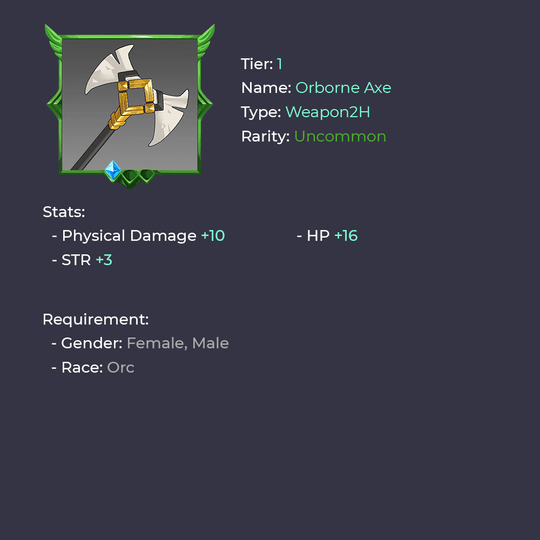This screenshot has width=540, height=540.
Task: Click the gold square axe head ornament
Action: coord(136,97)
